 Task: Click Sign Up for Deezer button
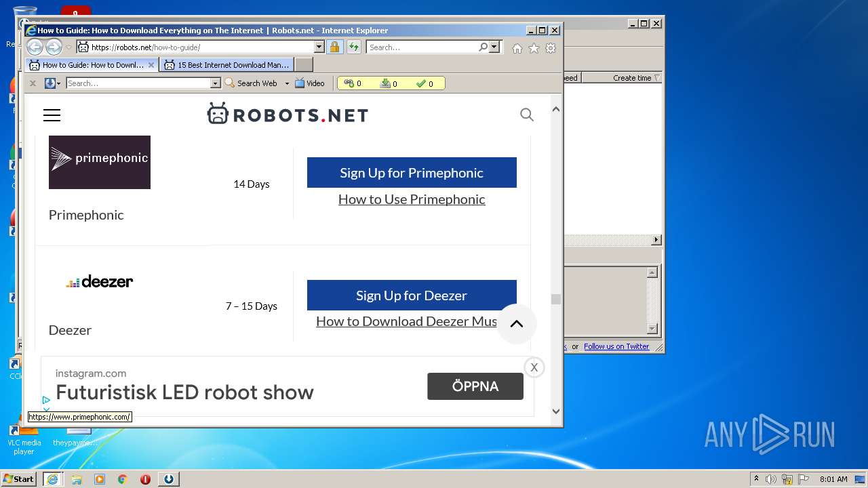(x=412, y=296)
